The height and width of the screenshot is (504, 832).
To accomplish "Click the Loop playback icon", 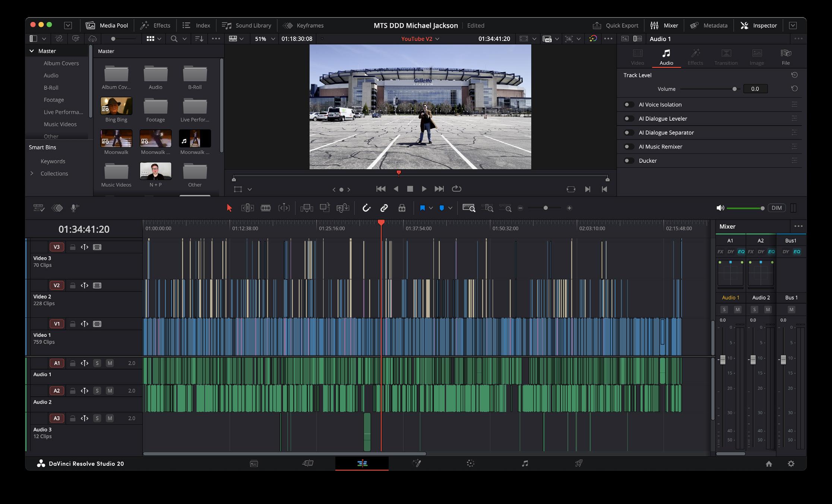I will point(456,189).
